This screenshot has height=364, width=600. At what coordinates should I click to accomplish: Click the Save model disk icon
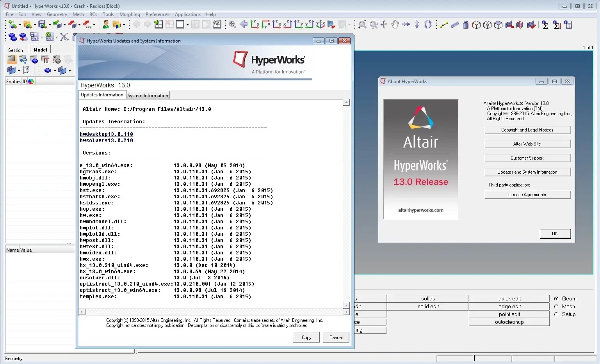click(x=42, y=25)
